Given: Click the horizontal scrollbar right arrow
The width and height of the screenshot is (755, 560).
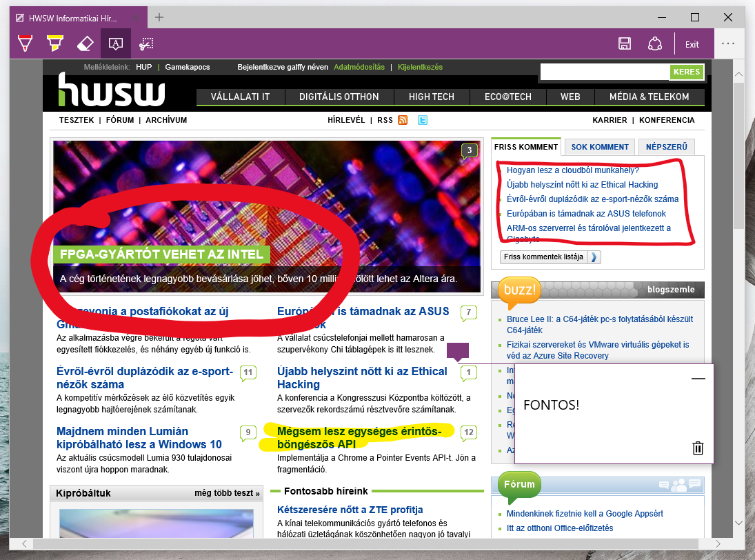Looking at the screenshot, I should point(718,543).
